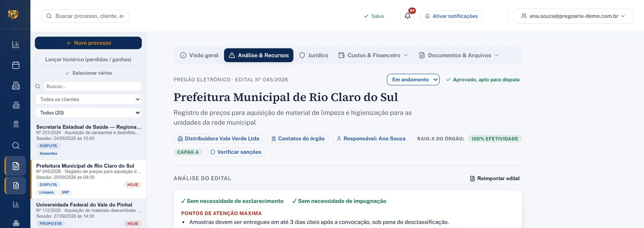Click the 100% EFETIVIDADE badge
The width and height of the screenshot is (644, 228).
pos(495,139)
